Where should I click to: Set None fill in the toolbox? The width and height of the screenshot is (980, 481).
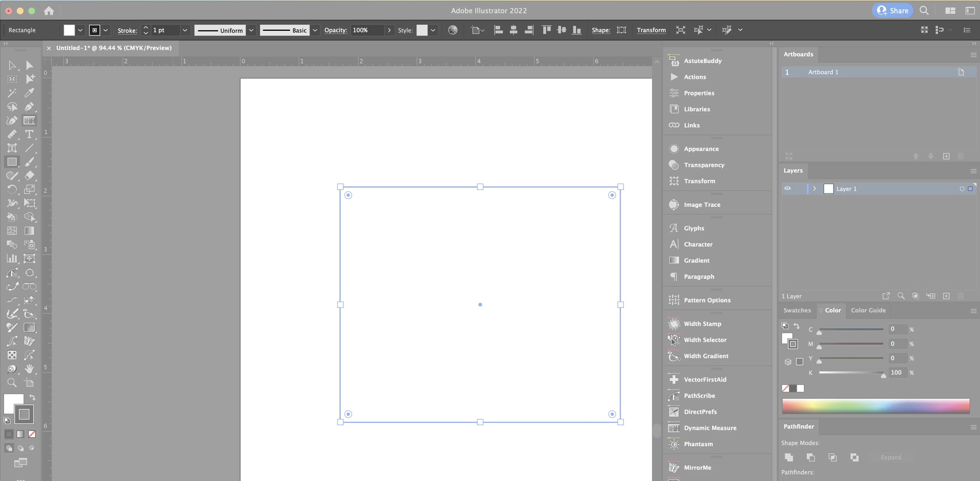pos(32,434)
